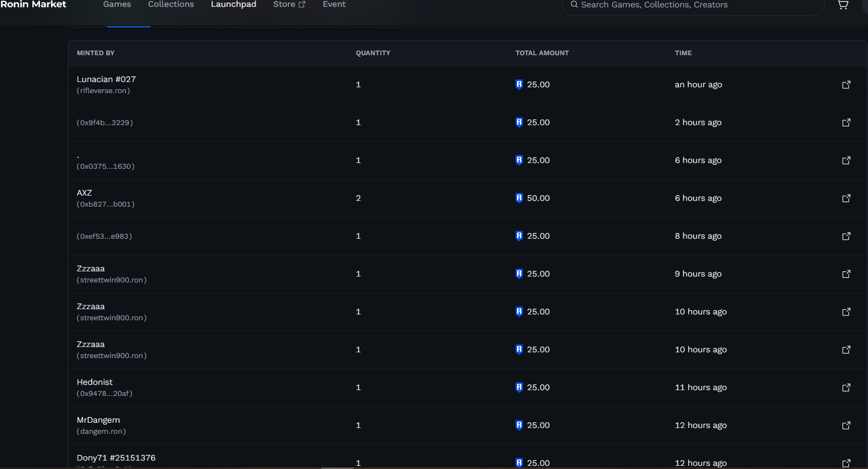Open the Collections page

pos(171,5)
